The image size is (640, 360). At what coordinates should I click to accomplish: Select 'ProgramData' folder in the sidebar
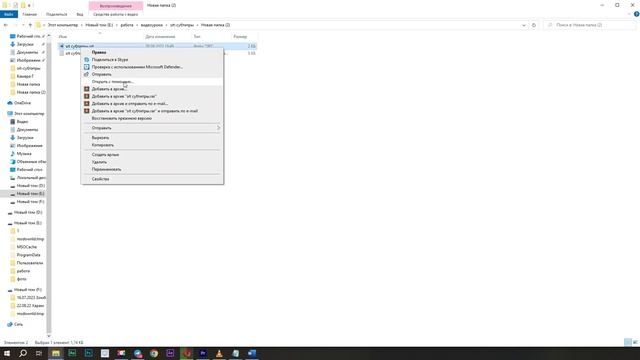coord(28,255)
